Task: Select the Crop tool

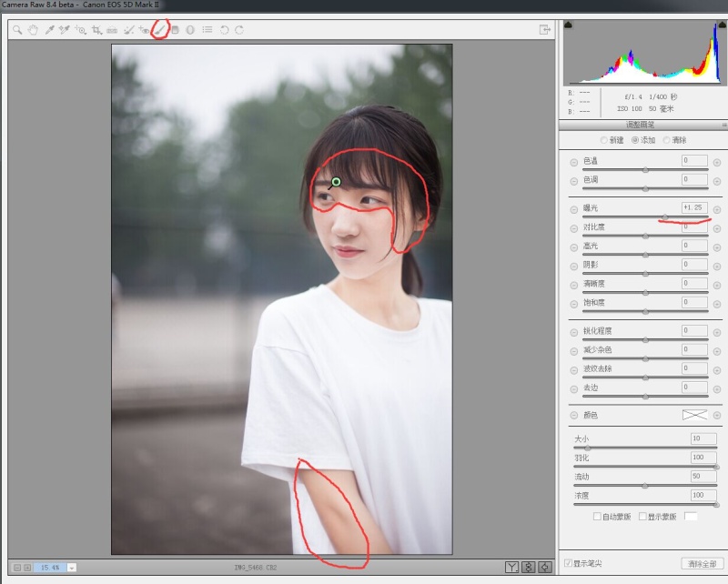Action: (96, 30)
